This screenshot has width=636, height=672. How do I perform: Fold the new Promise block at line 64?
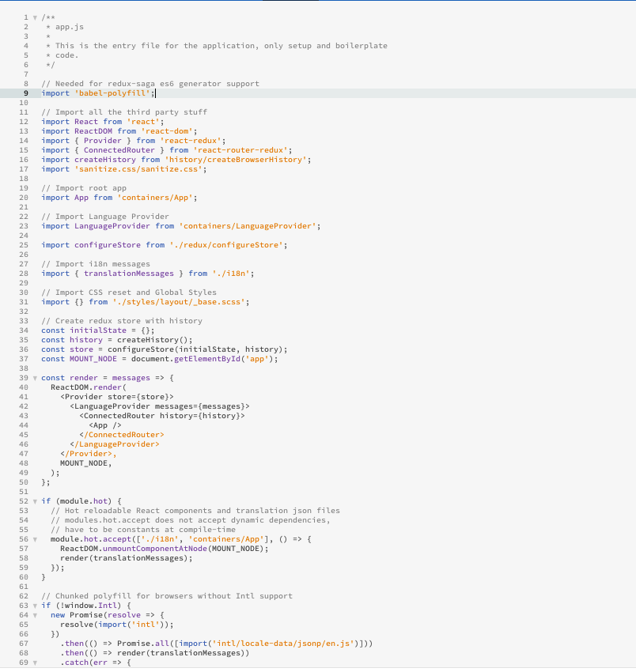click(34, 615)
